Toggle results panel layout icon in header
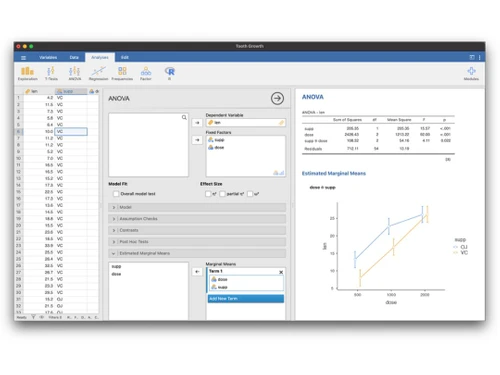 pos(472,57)
